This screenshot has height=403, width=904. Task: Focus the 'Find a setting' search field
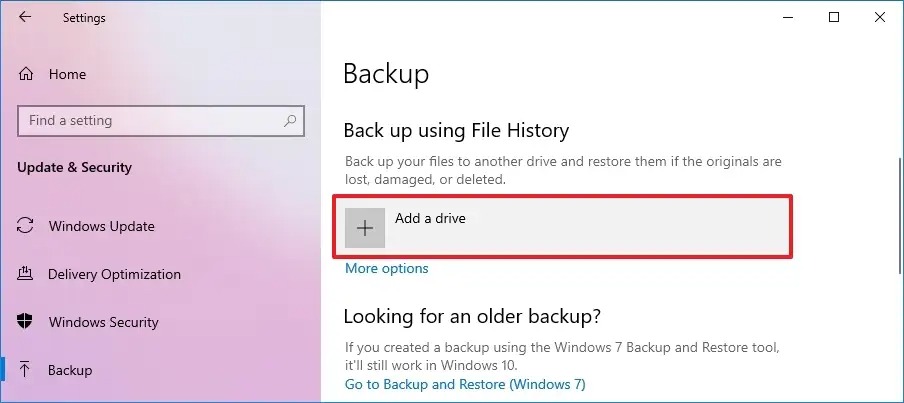(x=161, y=120)
